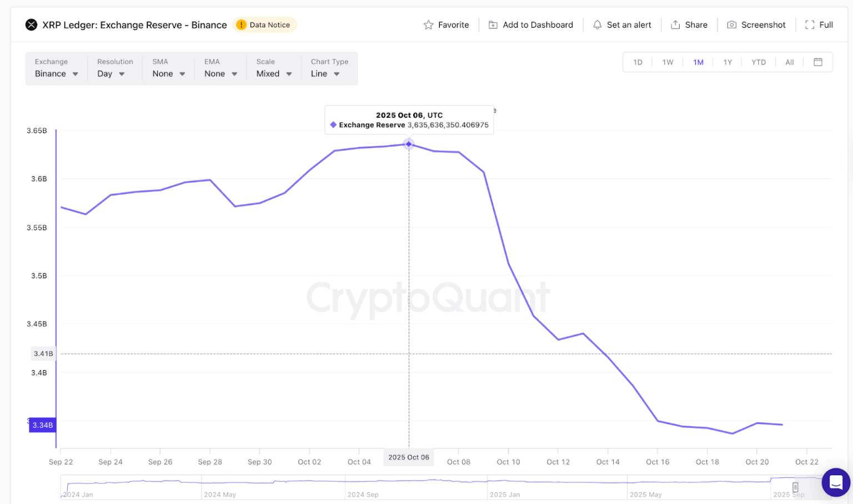The image size is (853, 504).
Task: Expand the Resolution Day dropdown
Action: pyautogui.click(x=111, y=74)
